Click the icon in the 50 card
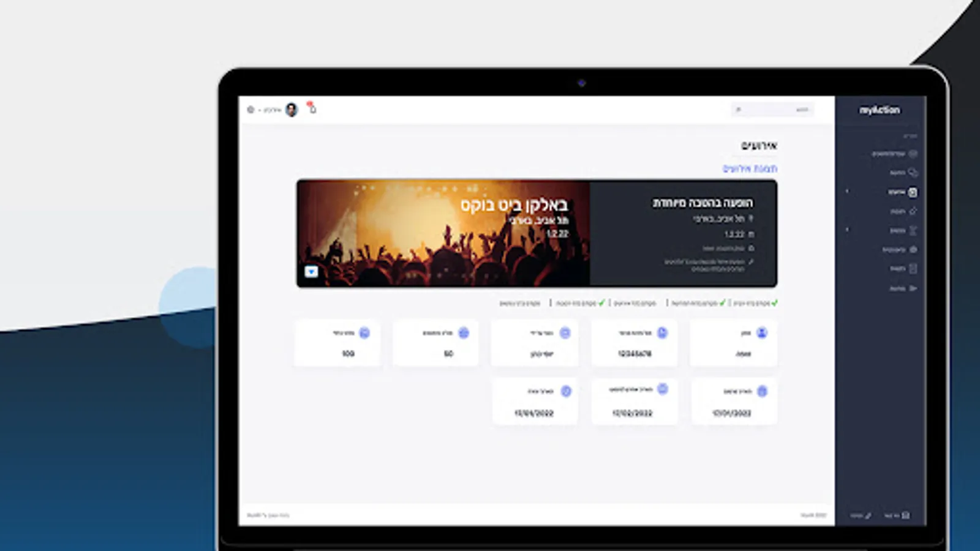The height and width of the screenshot is (551, 980). coord(464,333)
